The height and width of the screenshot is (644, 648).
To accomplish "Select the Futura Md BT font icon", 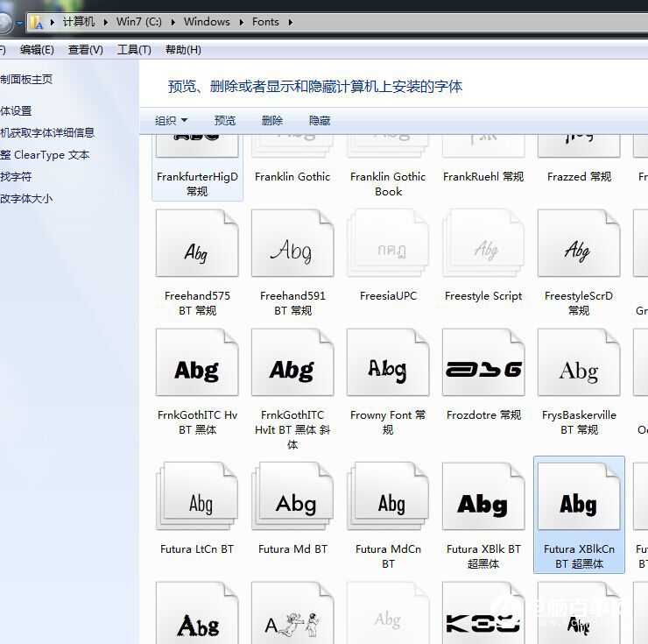I will pos(292,496).
